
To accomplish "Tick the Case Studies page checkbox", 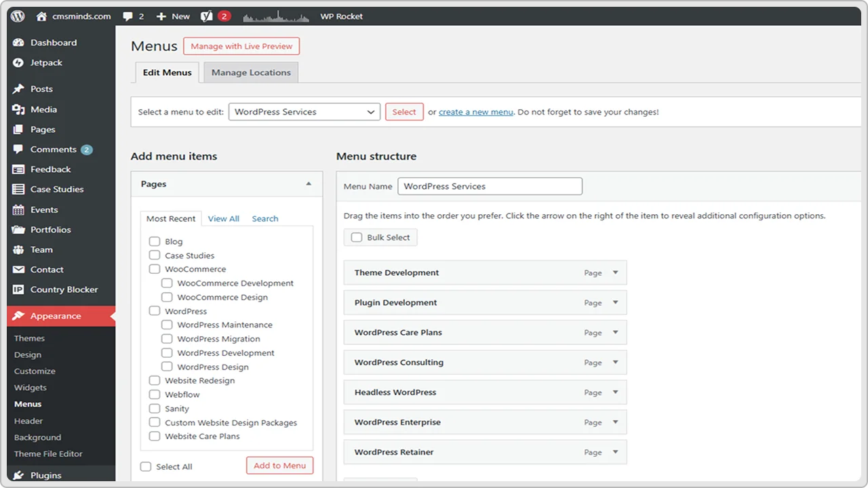I will (155, 255).
